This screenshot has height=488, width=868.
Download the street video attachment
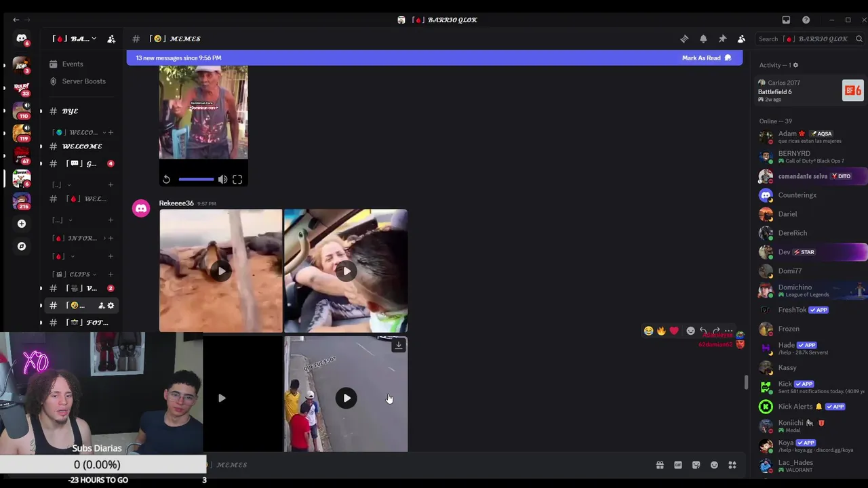(399, 345)
